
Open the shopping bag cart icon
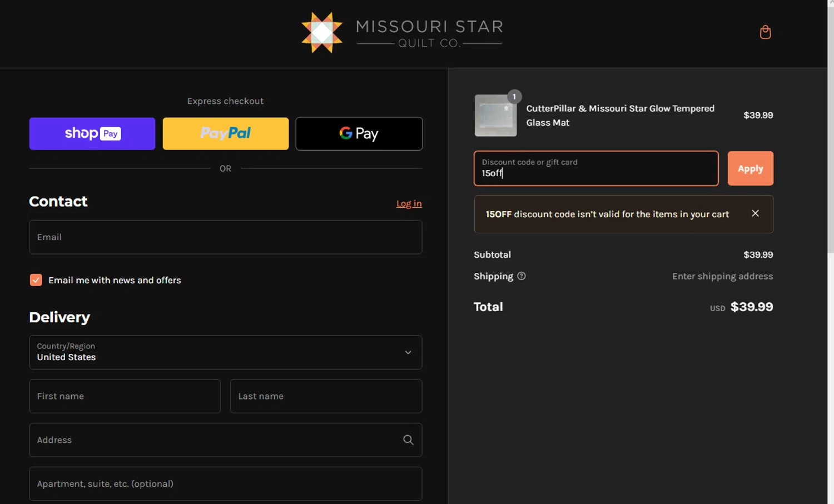coord(765,32)
